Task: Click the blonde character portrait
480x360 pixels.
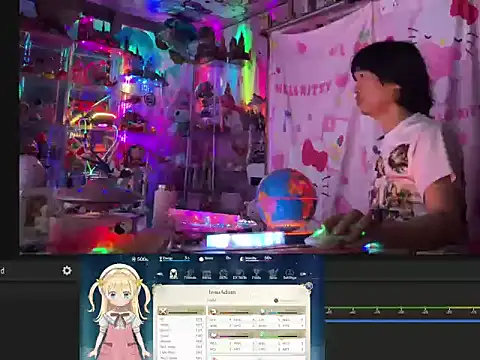Action: tap(119, 311)
